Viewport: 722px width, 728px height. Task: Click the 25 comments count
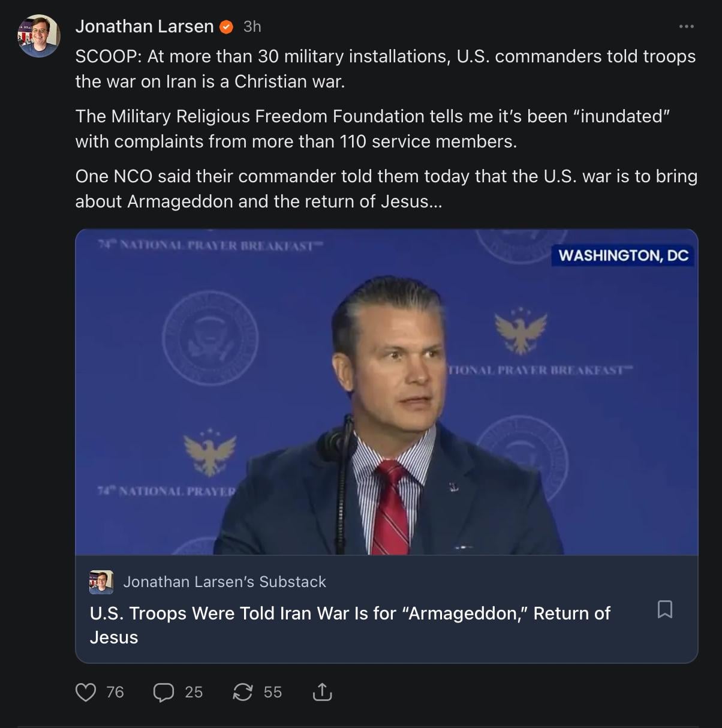[194, 692]
